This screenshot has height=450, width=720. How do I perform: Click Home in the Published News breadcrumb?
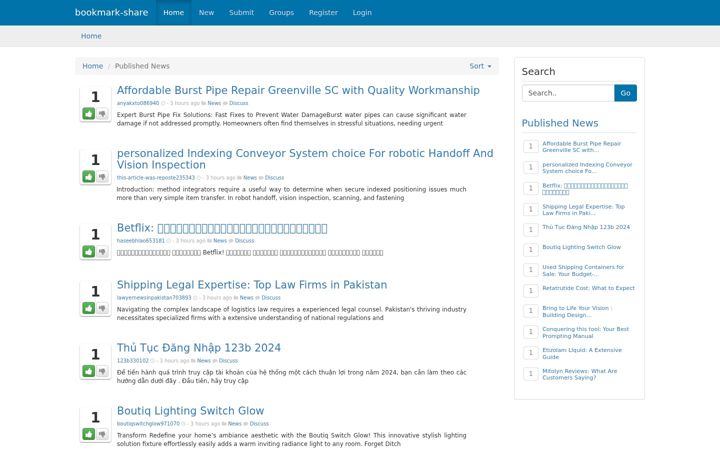[92, 66]
